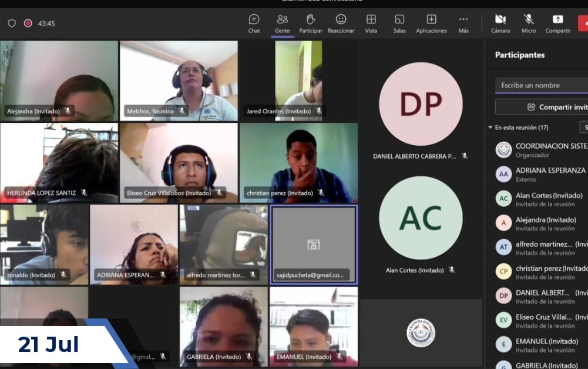Click the shield security icon

coord(12,24)
